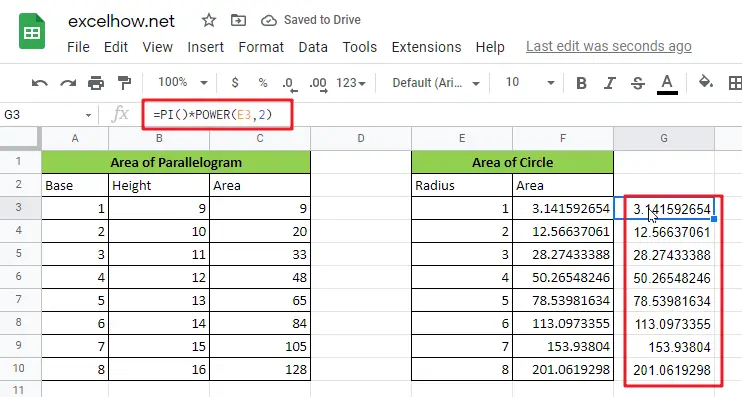Open the Format menu

261,47
